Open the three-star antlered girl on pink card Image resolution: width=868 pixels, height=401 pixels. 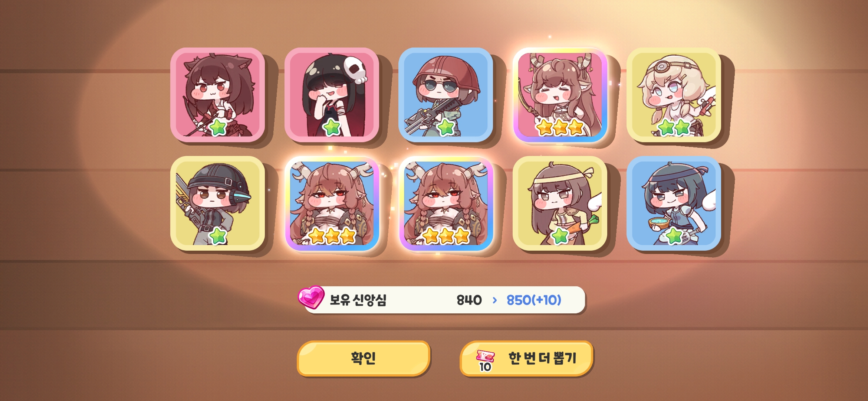[x=560, y=95]
